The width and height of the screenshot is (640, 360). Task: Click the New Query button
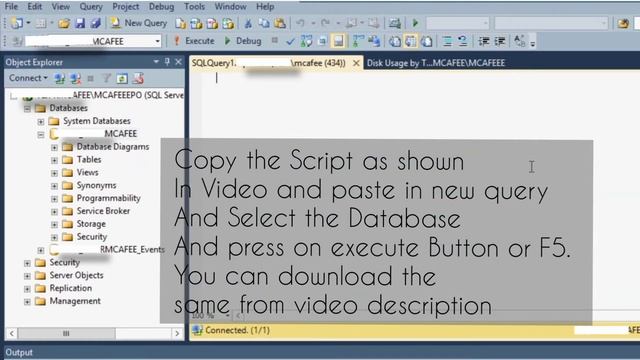coord(139,23)
